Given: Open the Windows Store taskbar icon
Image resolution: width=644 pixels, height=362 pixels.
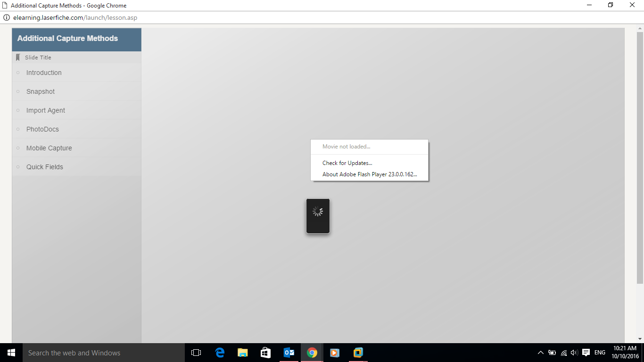Looking at the screenshot, I should [266, 353].
